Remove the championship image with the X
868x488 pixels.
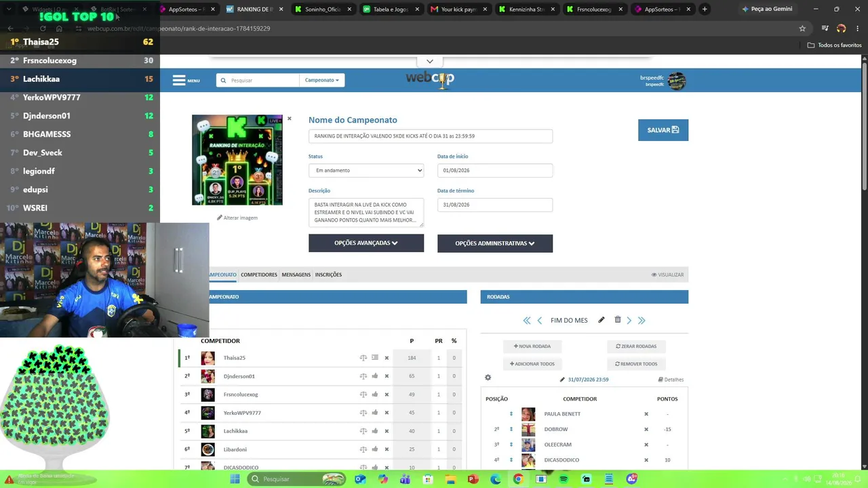click(x=289, y=119)
